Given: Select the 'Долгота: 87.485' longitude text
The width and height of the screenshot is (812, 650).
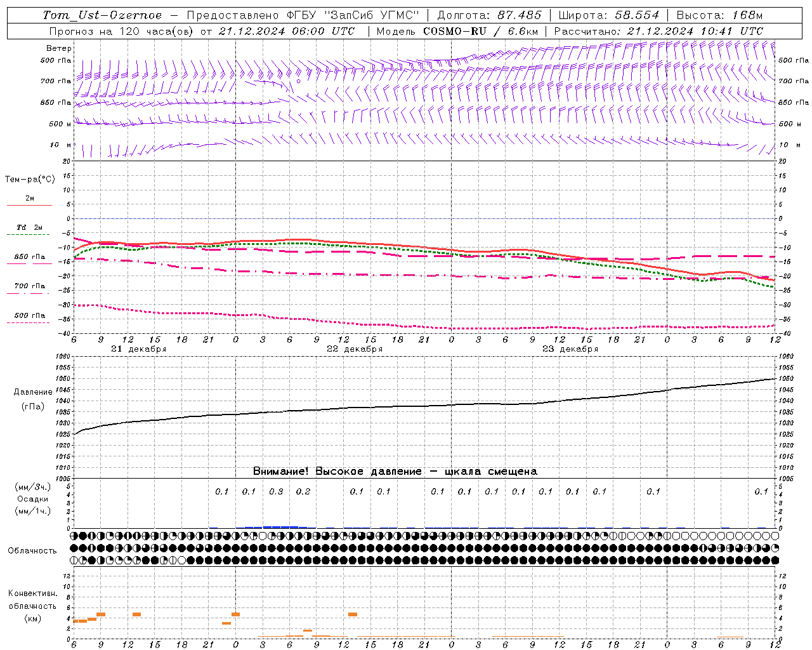Looking at the screenshot, I should 490,15.
